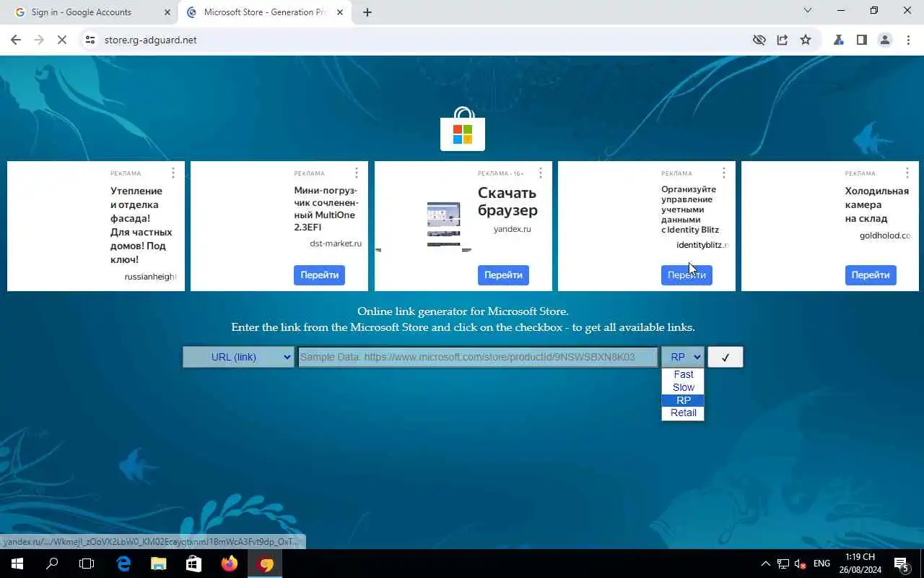Click the store.rg-adguard.net address bar
924x578 pixels.
(x=419, y=40)
